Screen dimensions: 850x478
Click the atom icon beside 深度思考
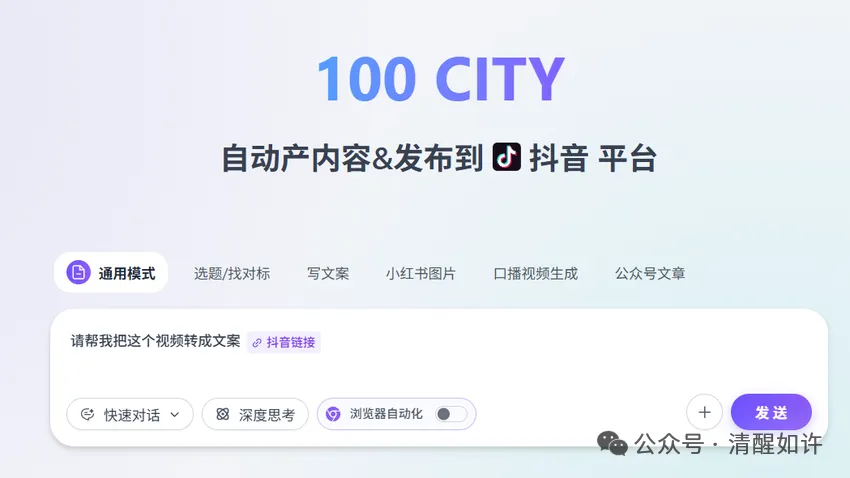click(223, 415)
